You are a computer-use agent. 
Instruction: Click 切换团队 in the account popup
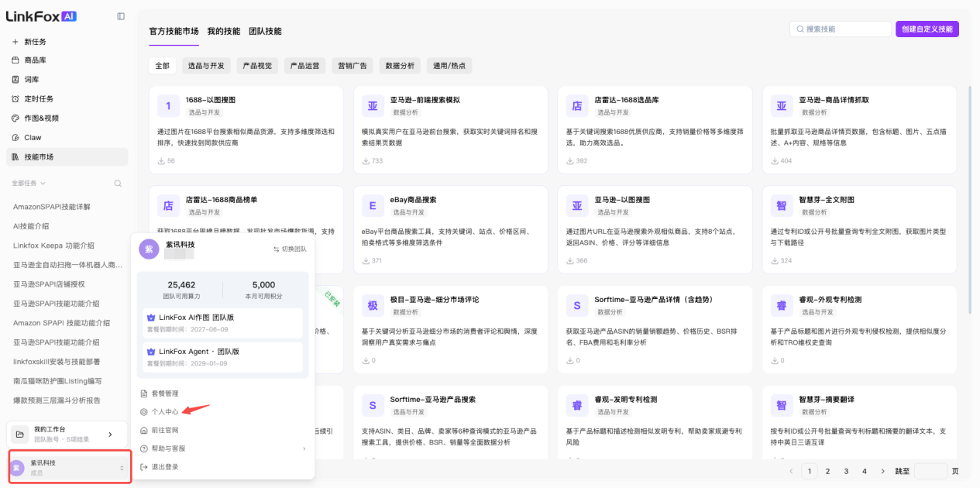point(290,249)
